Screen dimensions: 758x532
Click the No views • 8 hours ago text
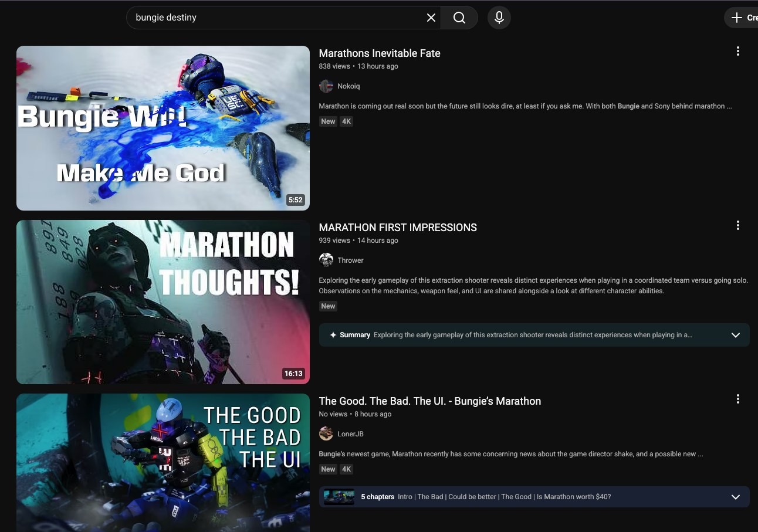tap(355, 414)
